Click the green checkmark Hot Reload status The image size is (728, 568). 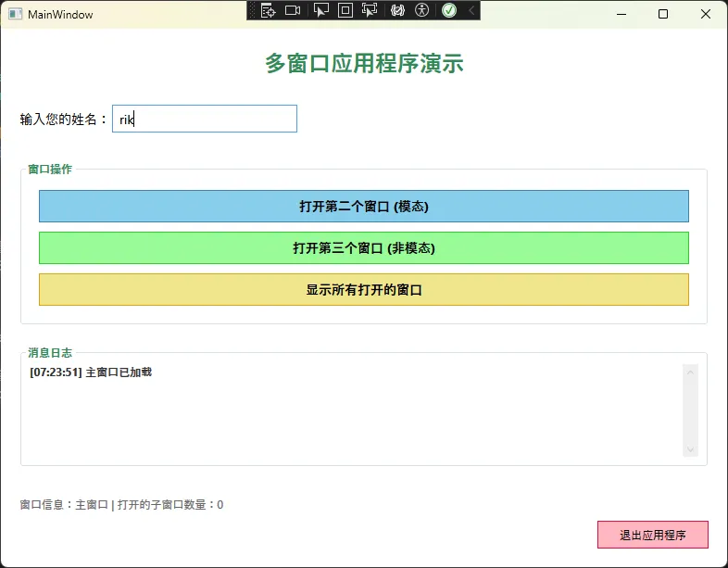pyautogui.click(x=449, y=10)
